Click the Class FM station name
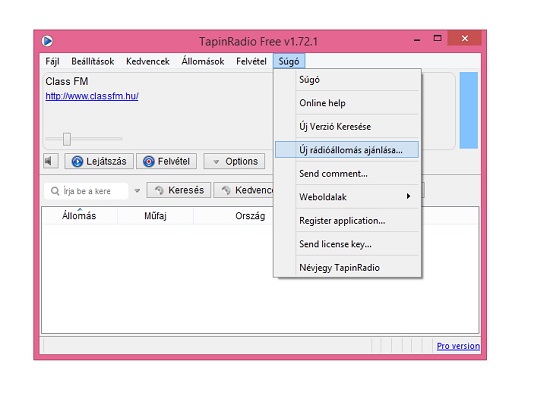Image resolution: width=550 pixels, height=405 pixels. click(67, 81)
